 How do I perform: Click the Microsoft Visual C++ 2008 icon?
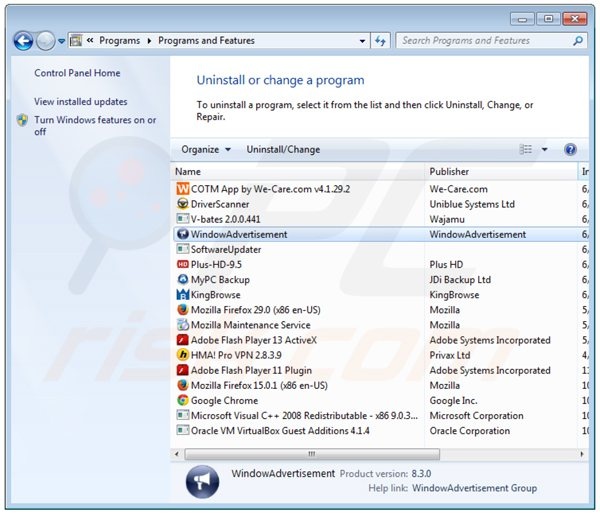183,415
